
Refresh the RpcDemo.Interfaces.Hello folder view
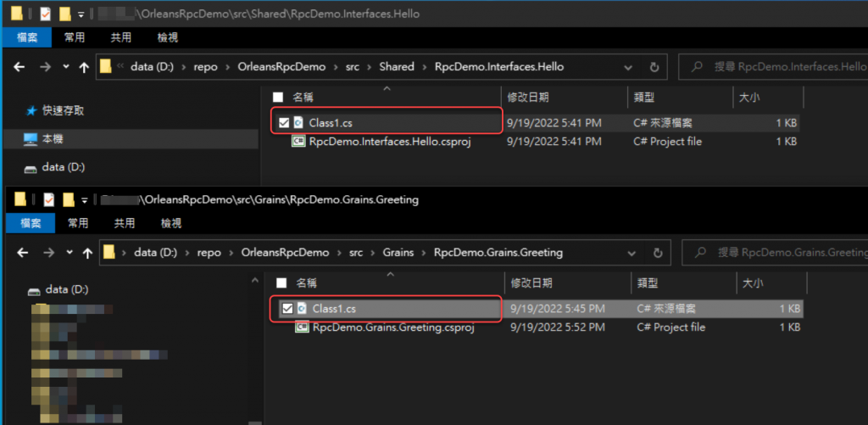pos(654,67)
